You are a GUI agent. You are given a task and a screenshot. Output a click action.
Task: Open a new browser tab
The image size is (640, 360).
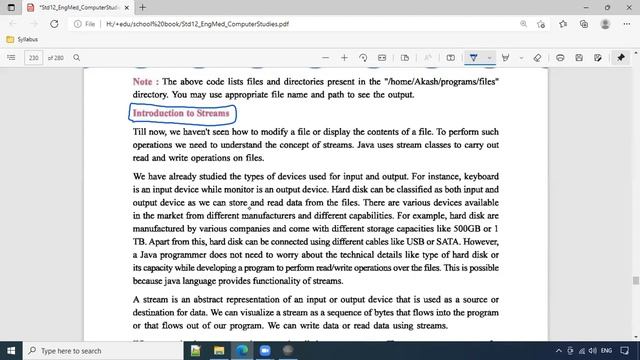[142, 7]
